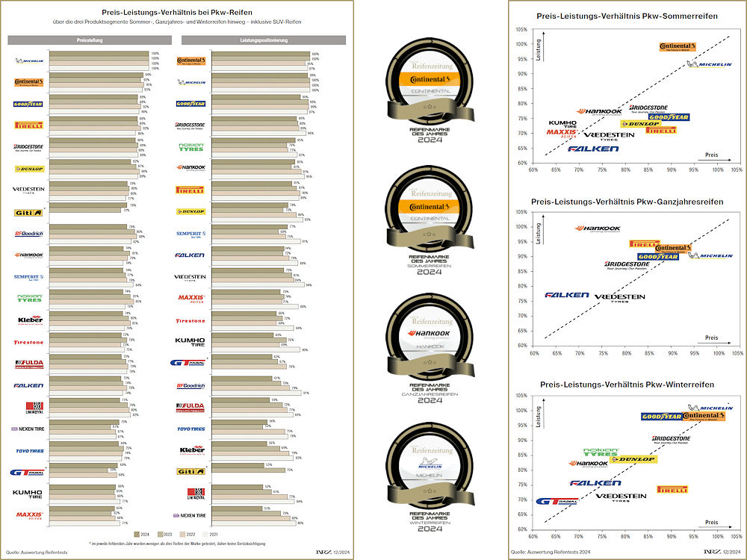This screenshot has width=747, height=560.
Task: Click the Kleber logo in the Preisstellung column
Action: tap(31, 320)
